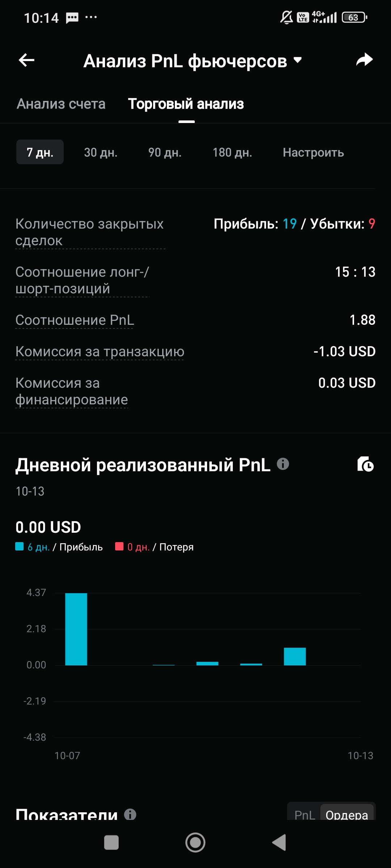Select the 30 дн. period
This screenshot has height=868, width=391.
tap(101, 152)
